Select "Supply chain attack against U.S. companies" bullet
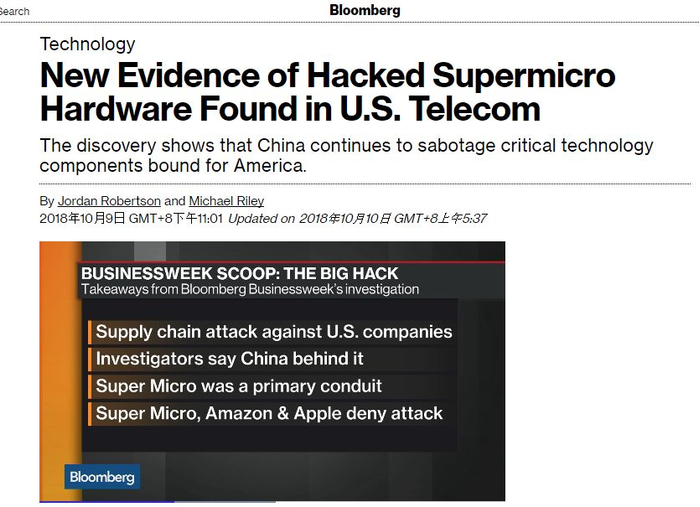The image size is (700, 507). click(274, 331)
